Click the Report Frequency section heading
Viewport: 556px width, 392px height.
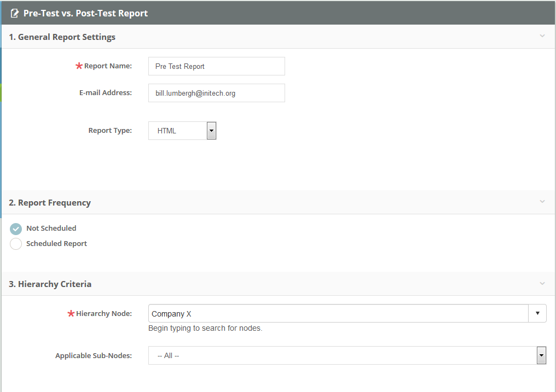pyautogui.click(x=50, y=203)
